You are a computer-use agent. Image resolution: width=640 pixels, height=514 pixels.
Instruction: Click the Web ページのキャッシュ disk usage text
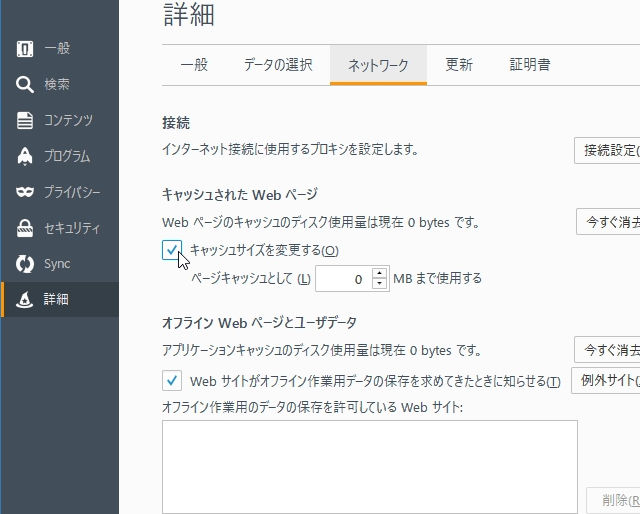(320, 223)
